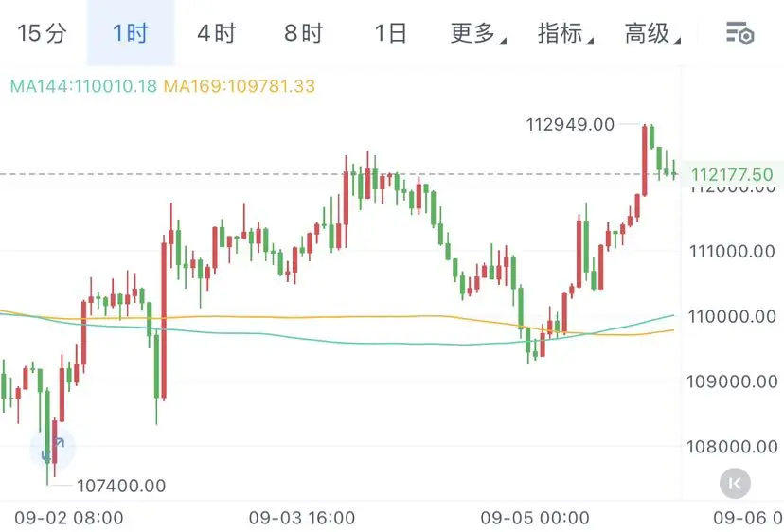Select the 1时 timeframe tab
The height and width of the screenshot is (532, 784).
(131, 33)
